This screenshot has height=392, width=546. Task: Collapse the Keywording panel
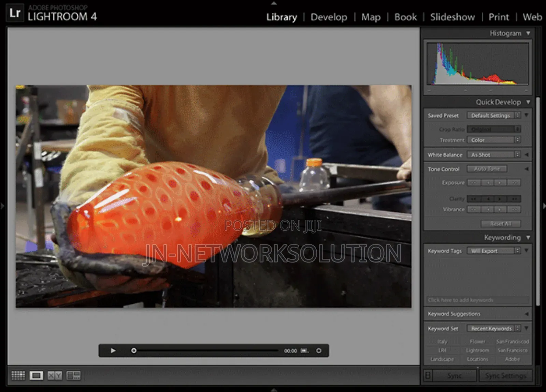coord(528,237)
